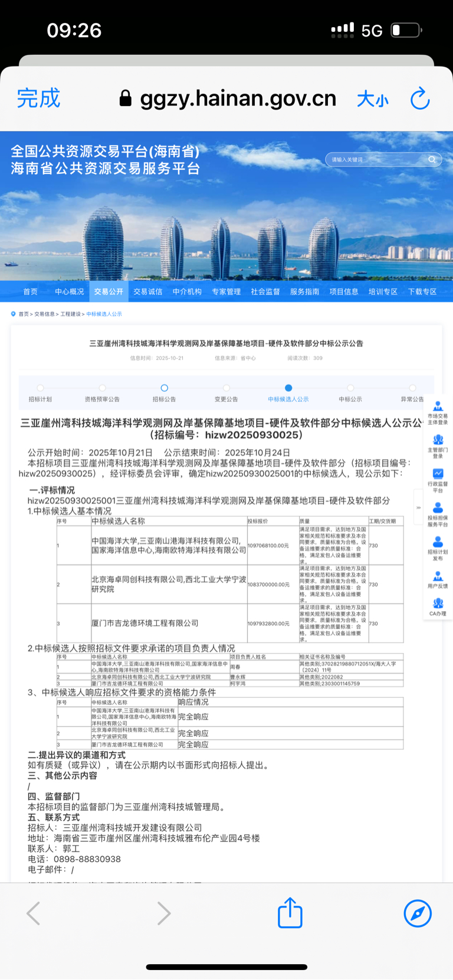Open the 中心概况 navigation tab
453x980 pixels.
70,292
